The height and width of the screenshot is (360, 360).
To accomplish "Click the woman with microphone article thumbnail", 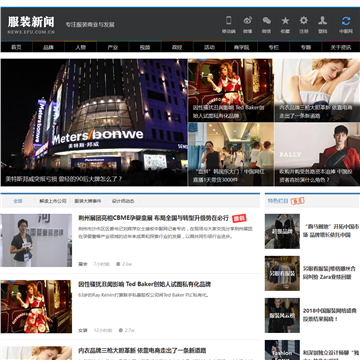I will (x=36, y=240).
